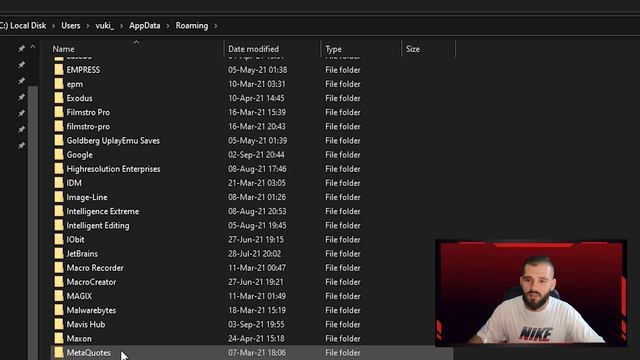Viewport: 640px width, 360px height.
Task: Click the MetaQuotes folder icon
Action: (59, 353)
